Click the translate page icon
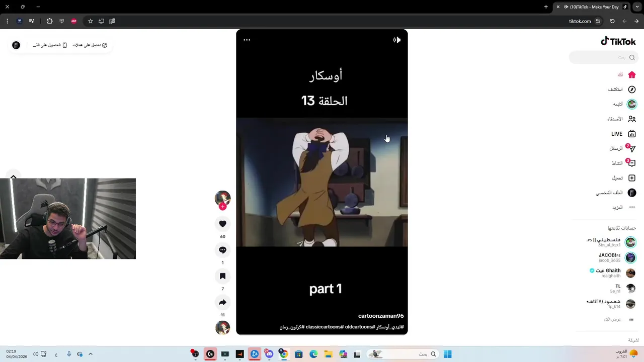The image size is (644, 362). pyautogui.click(x=112, y=21)
